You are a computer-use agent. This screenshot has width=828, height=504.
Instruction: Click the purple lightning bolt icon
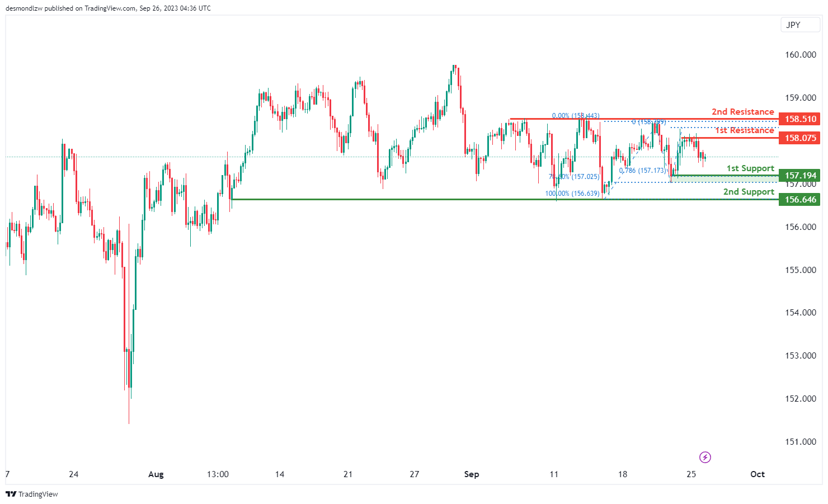705,458
